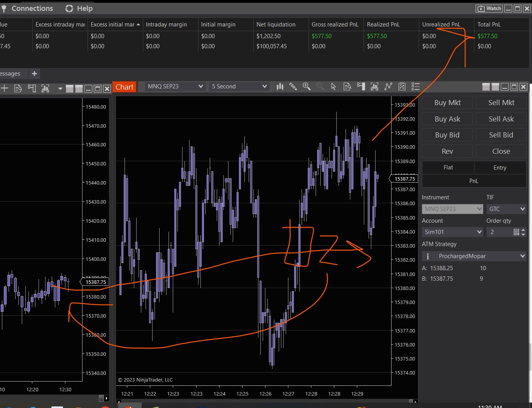The width and height of the screenshot is (532, 408).
Task: Sort by Gross realized PnL column header
Action: pos(336,24)
